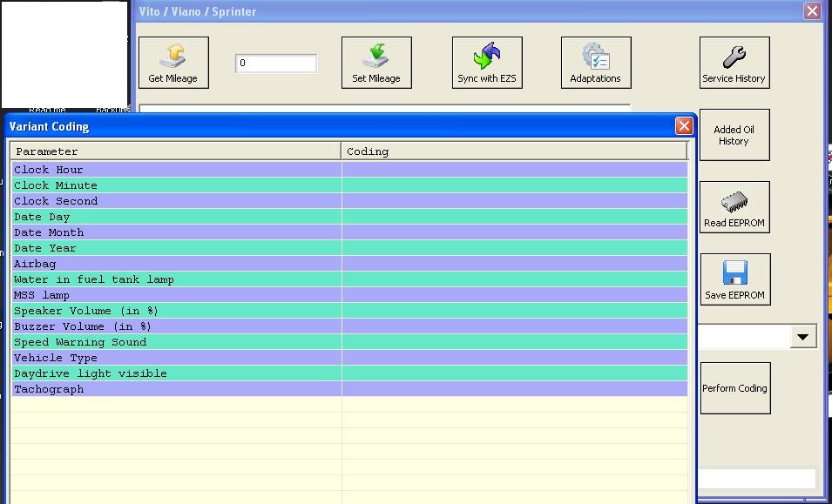Click the Get Mileage button
This screenshot has height=504, width=832.
173,63
